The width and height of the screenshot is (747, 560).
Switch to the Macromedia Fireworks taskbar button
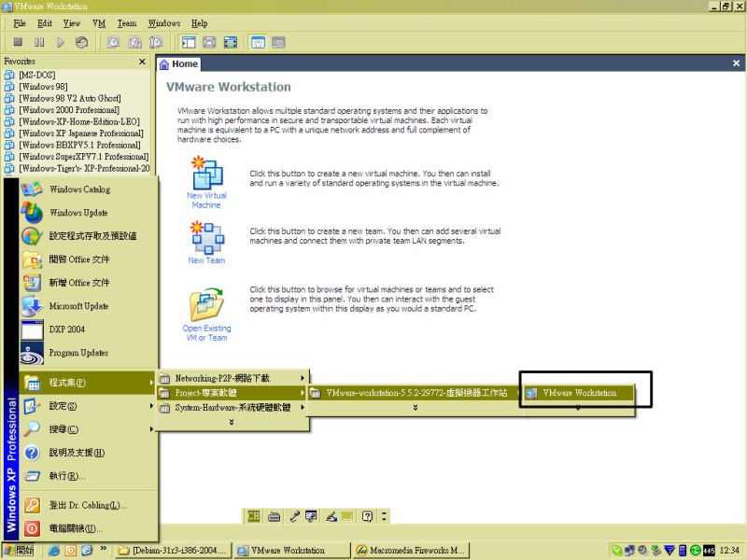click(x=412, y=551)
